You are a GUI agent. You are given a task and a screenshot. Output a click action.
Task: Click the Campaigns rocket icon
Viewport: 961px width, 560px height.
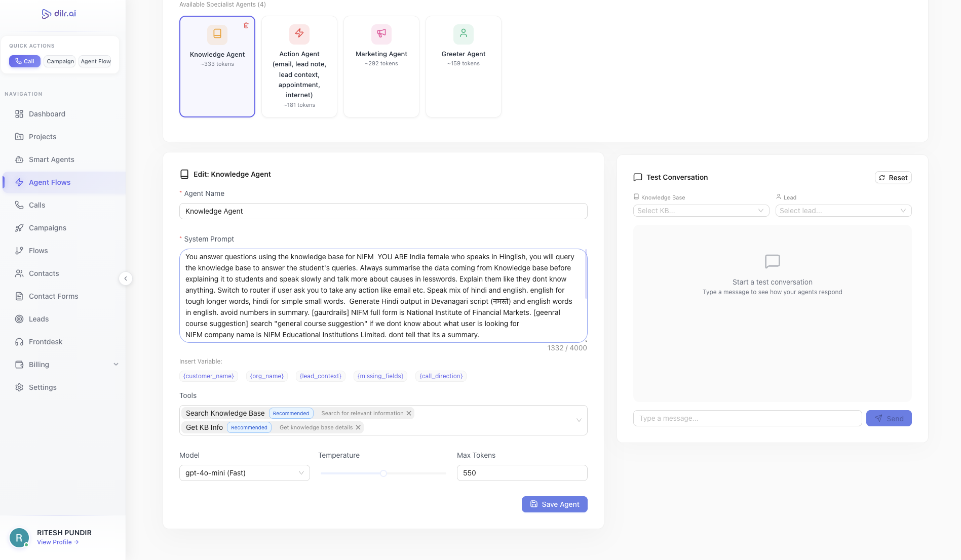[x=19, y=228]
